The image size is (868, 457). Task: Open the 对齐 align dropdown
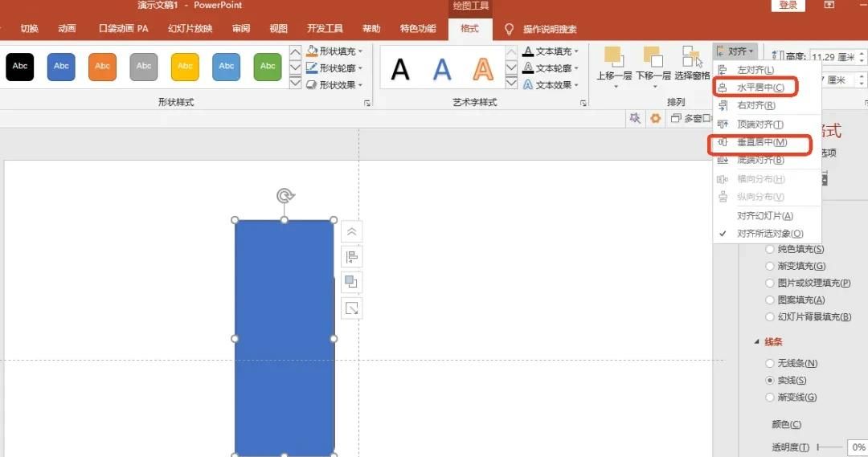click(735, 51)
